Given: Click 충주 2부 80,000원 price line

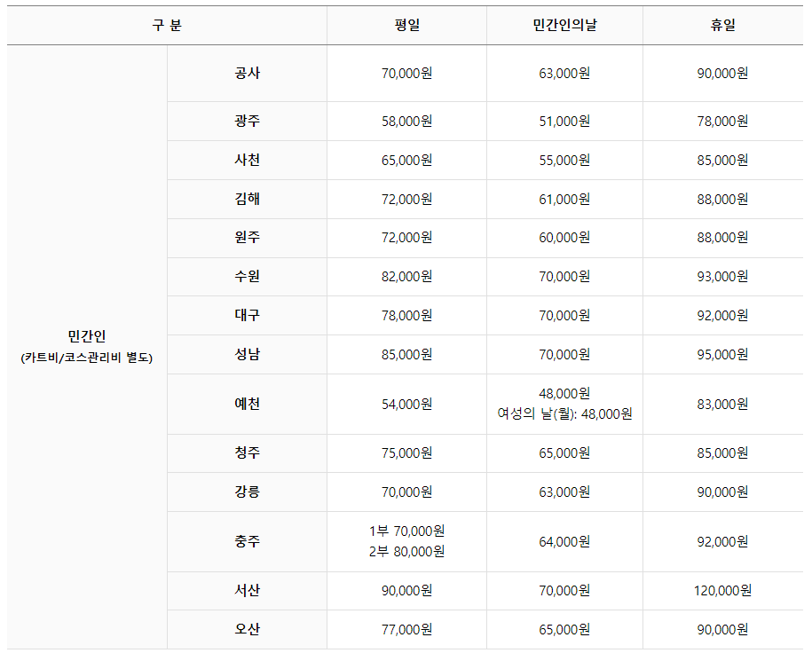Looking at the screenshot, I should tap(407, 552).
